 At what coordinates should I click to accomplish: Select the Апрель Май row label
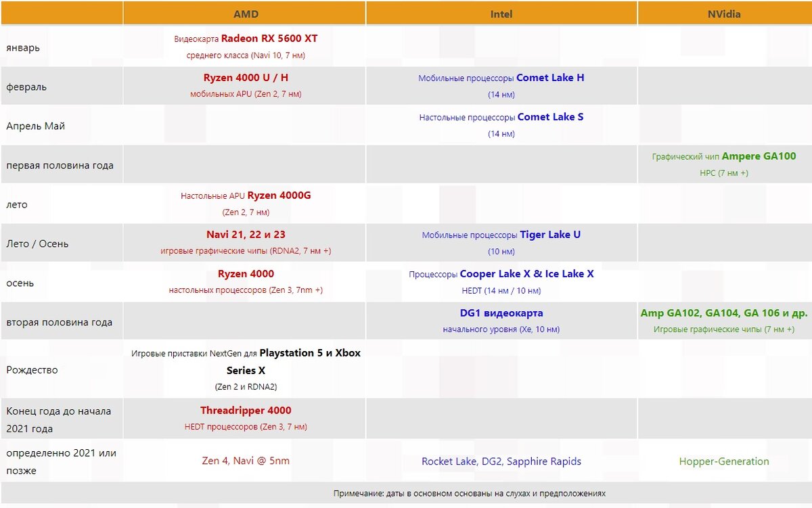coord(35,126)
